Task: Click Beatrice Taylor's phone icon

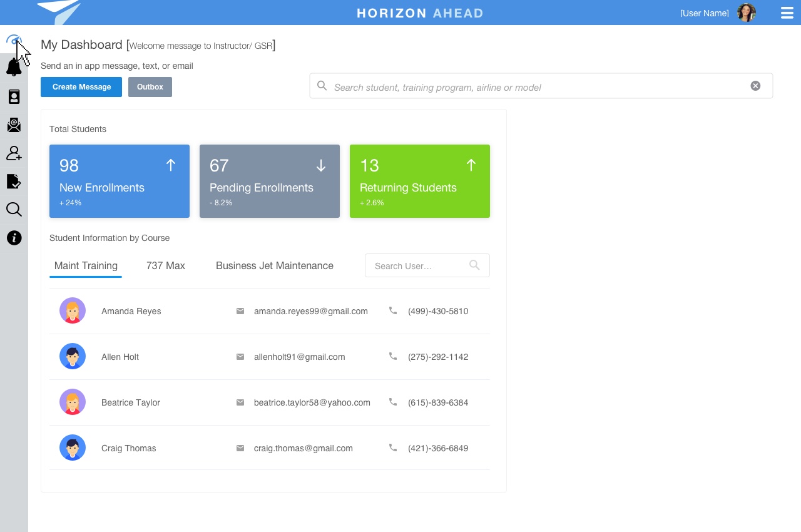Action: [393, 402]
